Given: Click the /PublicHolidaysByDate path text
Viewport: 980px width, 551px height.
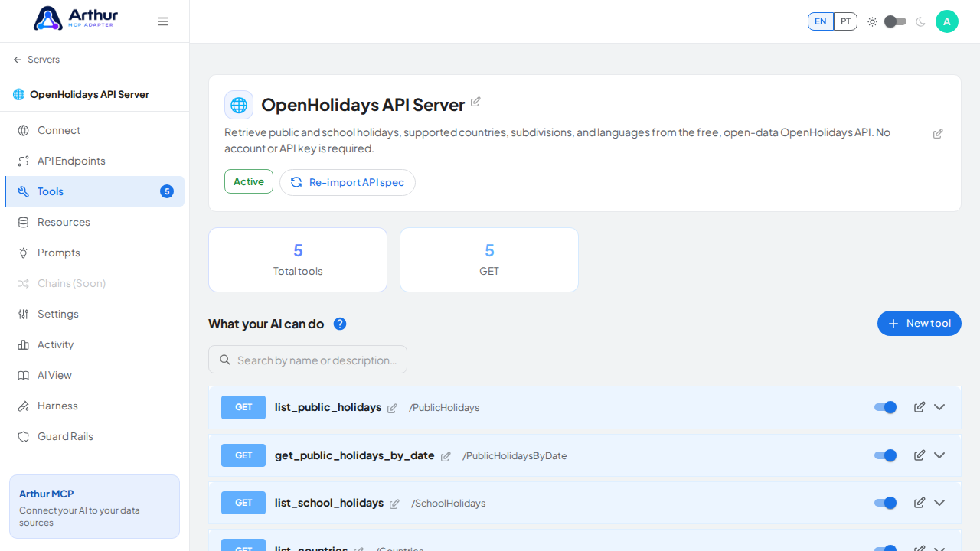Looking at the screenshot, I should click(514, 456).
